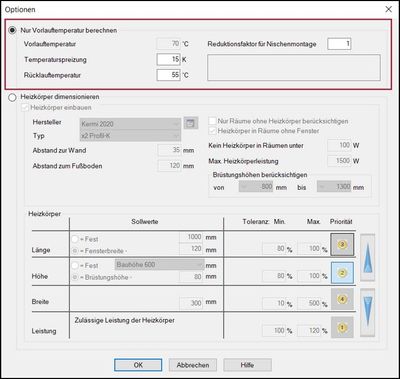Toggle Heizkörper einbauen checkbox

click(25, 108)
